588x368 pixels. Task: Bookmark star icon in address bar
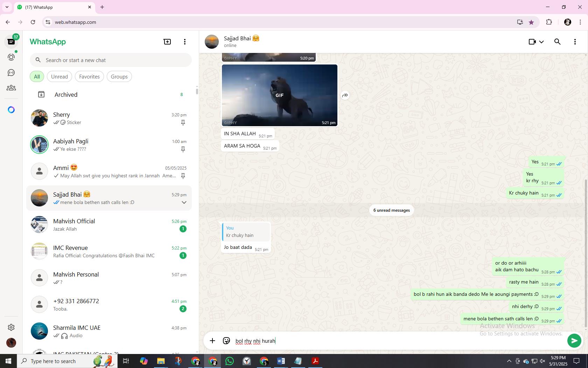531,22
